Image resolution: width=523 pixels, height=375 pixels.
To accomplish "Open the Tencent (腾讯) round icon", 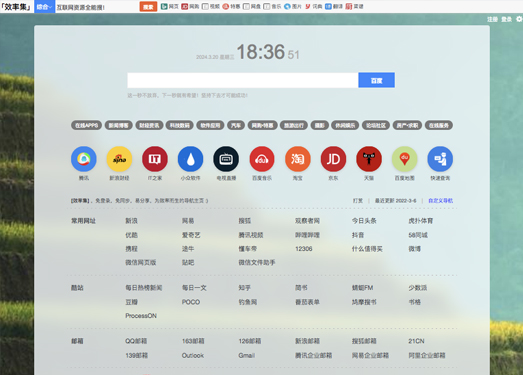I will pyautogui.click(x=84, y=159).
